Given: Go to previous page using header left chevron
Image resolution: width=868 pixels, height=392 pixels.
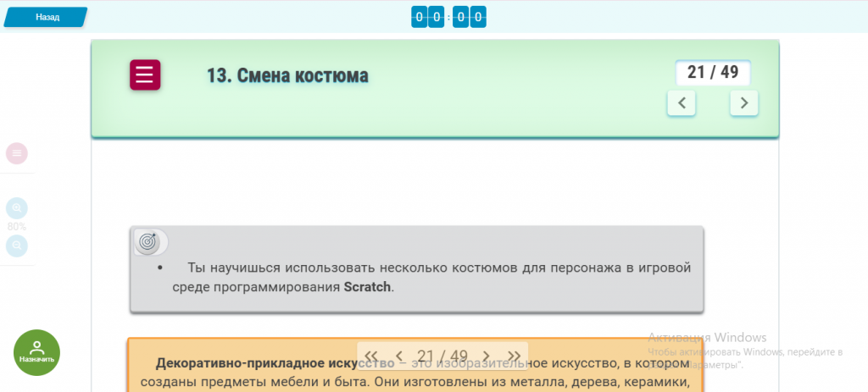Looking at the screenshot, I should pos(682,103).
